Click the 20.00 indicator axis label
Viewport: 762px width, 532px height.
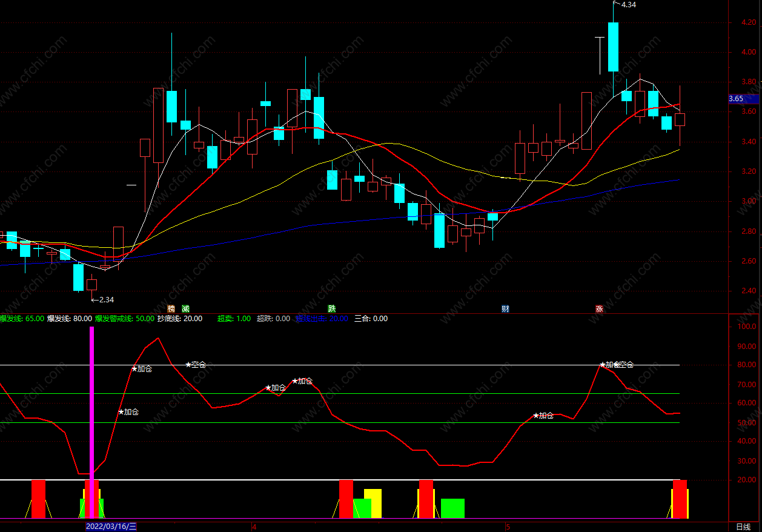point(747,480)
